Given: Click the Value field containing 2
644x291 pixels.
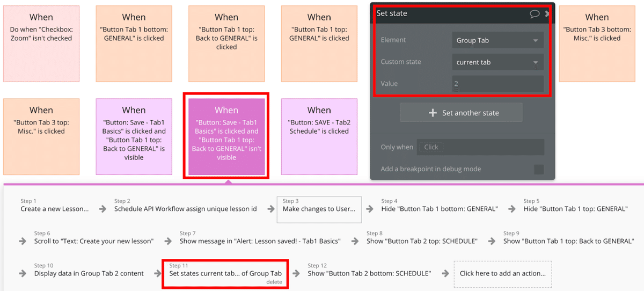Looking at the screenshot, I should click(x=497, y=84).
